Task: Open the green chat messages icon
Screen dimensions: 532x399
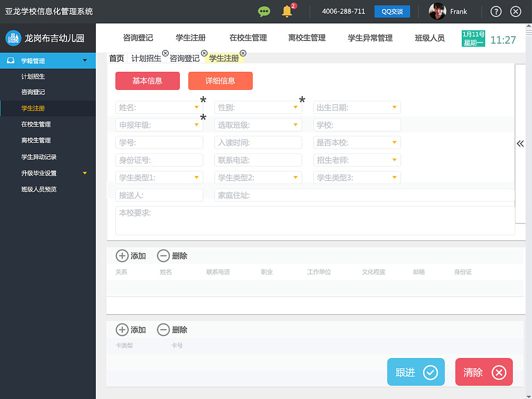Action: click(264, 11)
